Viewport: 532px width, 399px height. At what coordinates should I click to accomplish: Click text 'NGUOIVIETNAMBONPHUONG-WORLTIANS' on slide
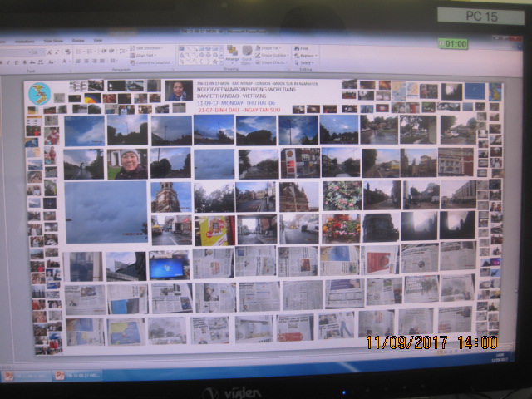[x=246, y=90]
